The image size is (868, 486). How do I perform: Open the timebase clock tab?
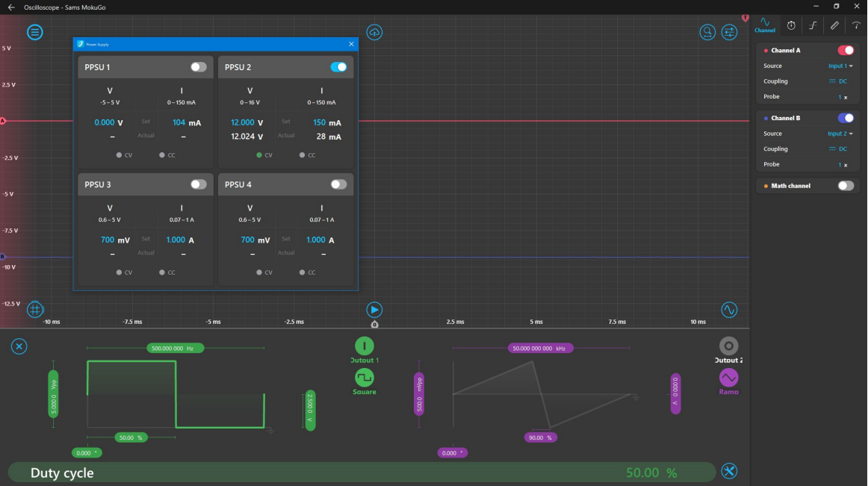click(791, 25)
